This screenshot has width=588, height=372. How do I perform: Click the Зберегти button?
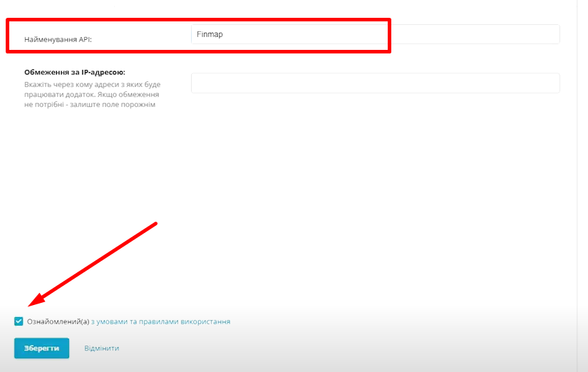(x=41, y=348)
